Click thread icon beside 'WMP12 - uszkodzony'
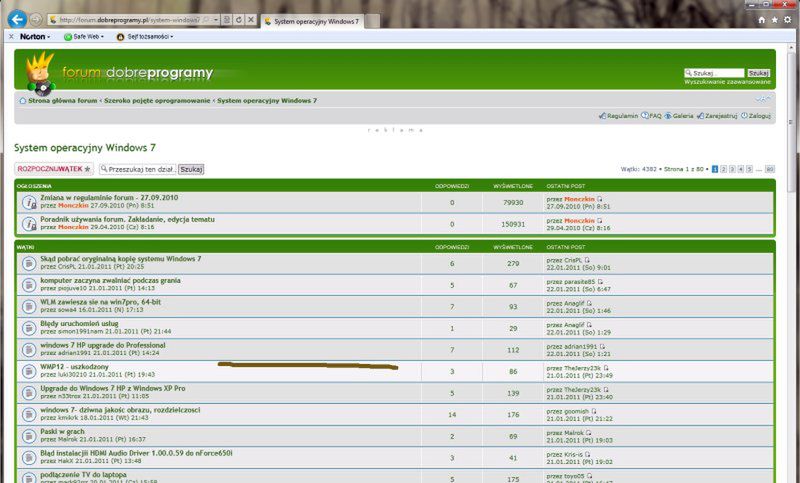Screen dimensions: 800x483 click(x=29, y=371)
